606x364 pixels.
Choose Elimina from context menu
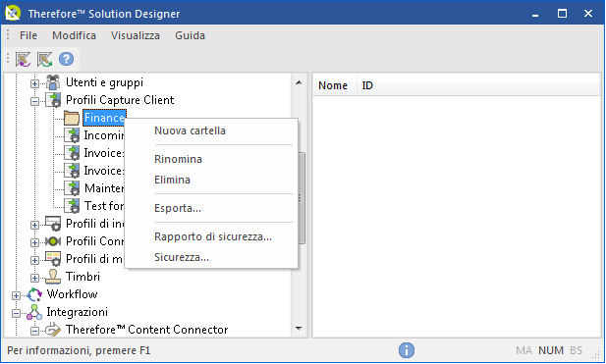211,180
